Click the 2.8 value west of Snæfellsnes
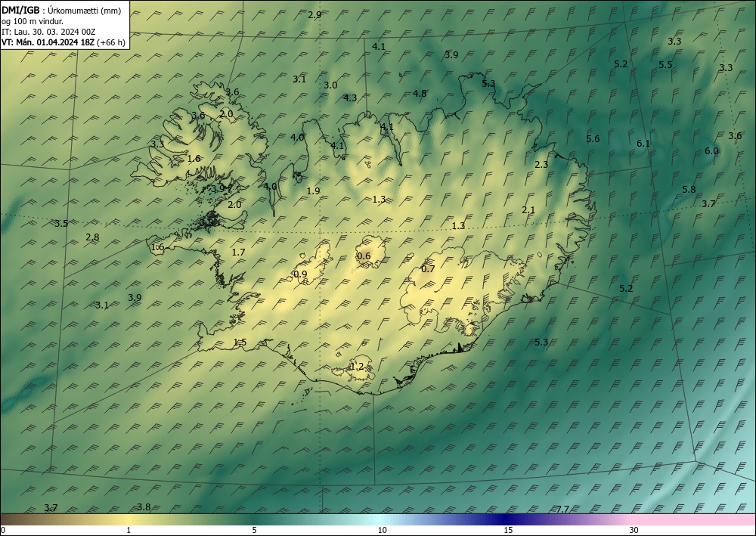This screenshot has width=756, height=536. [x=92, y=237]
